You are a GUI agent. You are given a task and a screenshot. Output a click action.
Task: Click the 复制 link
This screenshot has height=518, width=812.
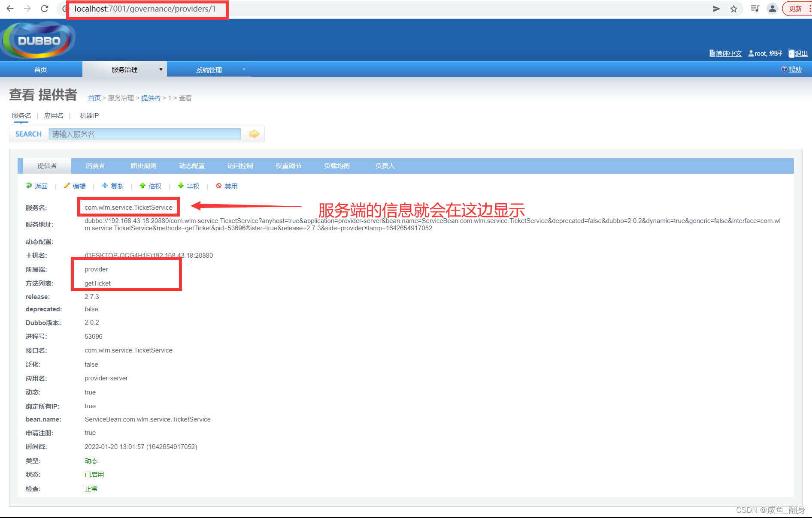(117, 186)
